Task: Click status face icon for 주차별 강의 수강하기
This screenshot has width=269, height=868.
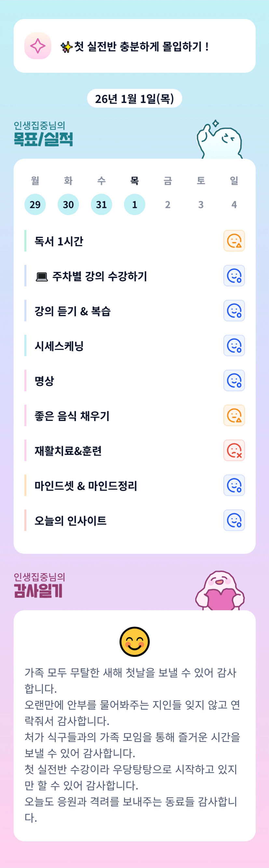Action: point(234,276)
